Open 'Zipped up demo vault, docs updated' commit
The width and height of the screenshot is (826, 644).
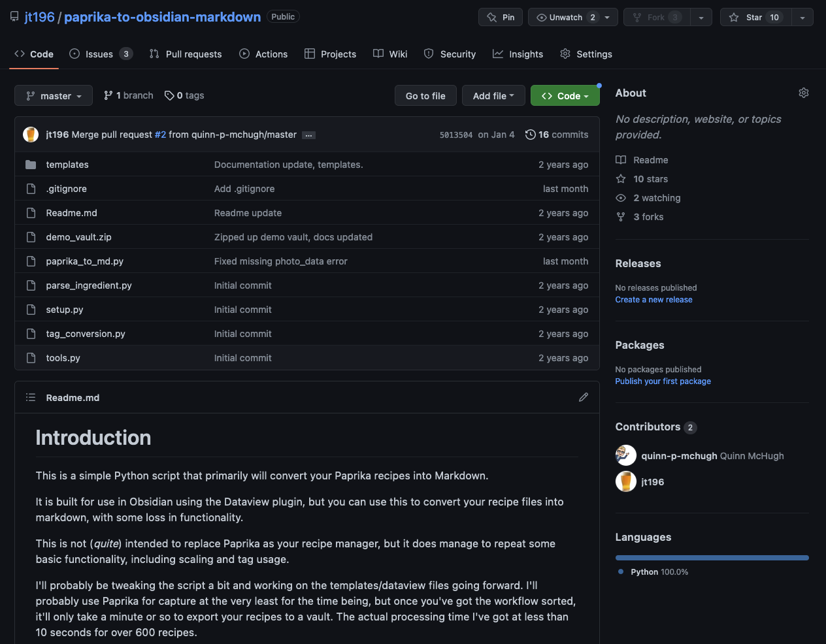293,237
